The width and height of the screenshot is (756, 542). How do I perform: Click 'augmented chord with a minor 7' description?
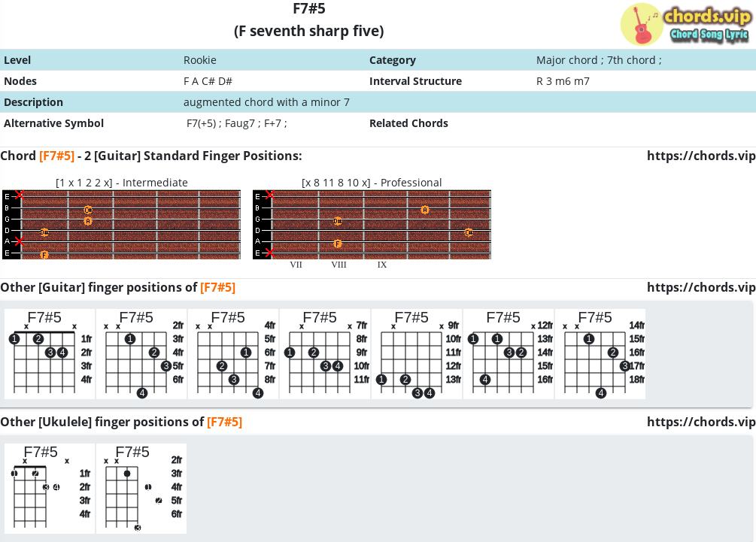pos(266,102)
